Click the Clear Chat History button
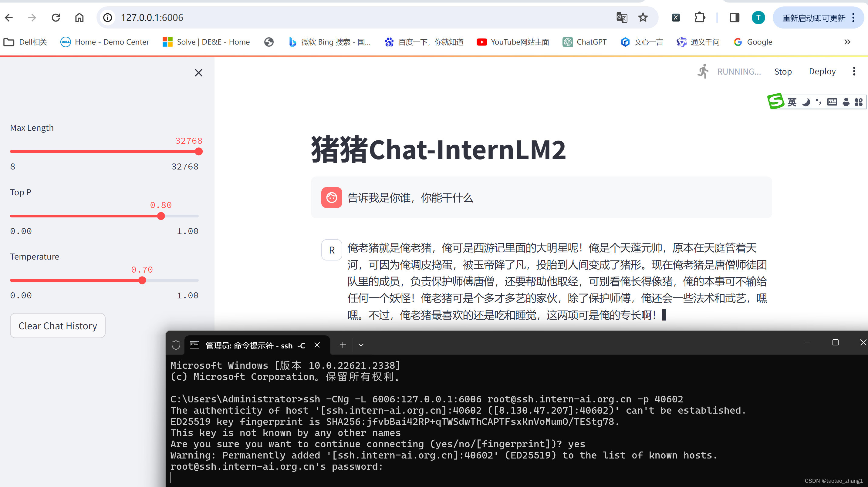 click(x=57, y=325)
